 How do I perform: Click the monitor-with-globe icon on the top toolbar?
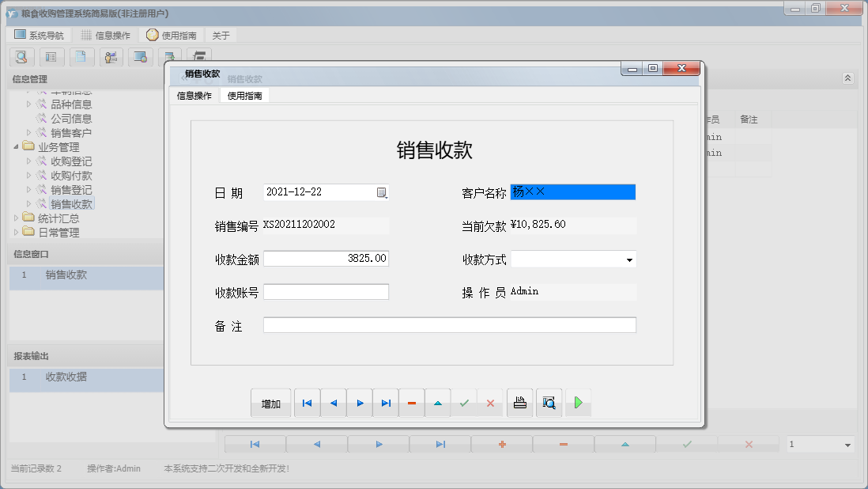pos(141,57)
